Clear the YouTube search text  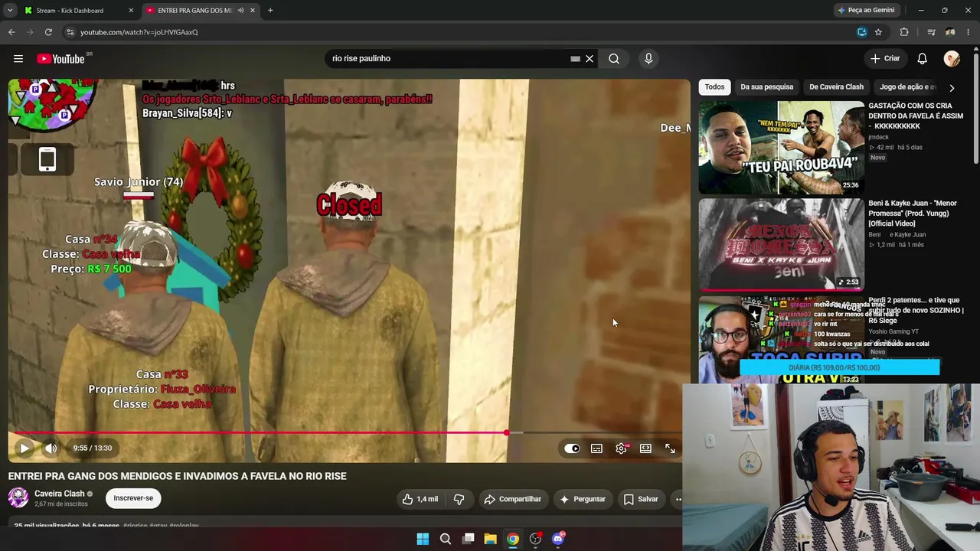(x=590, y=59)
